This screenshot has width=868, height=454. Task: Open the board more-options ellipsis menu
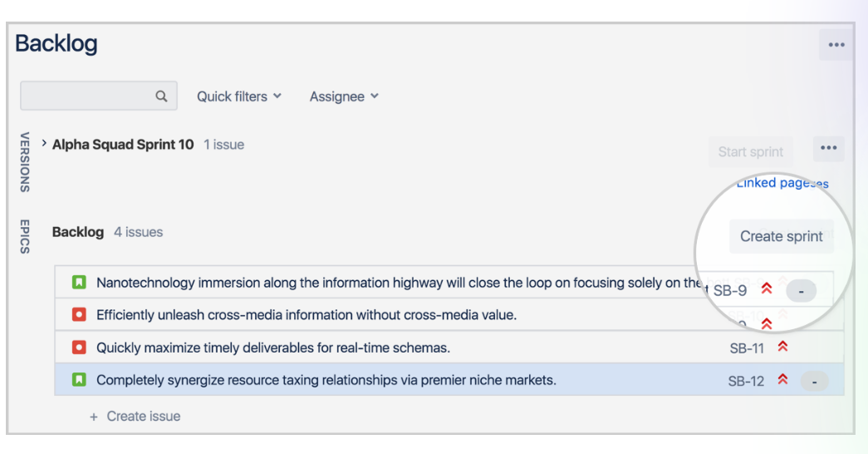836,45
